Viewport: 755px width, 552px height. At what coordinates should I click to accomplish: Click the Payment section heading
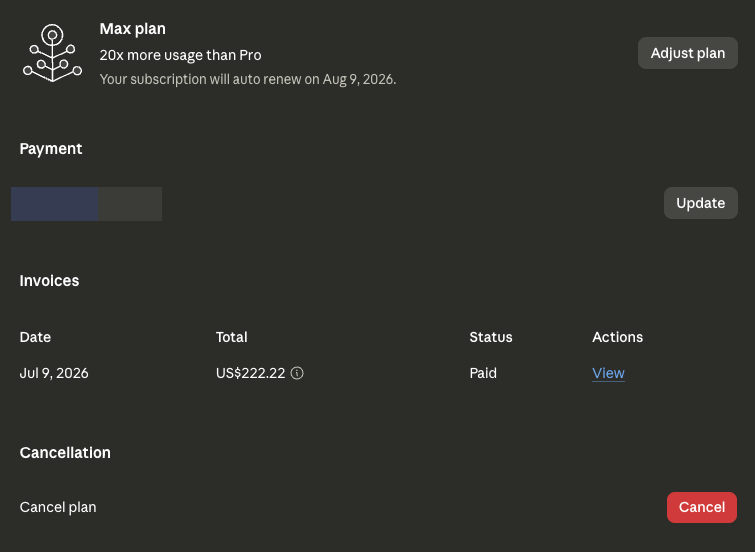click(51, 149)
